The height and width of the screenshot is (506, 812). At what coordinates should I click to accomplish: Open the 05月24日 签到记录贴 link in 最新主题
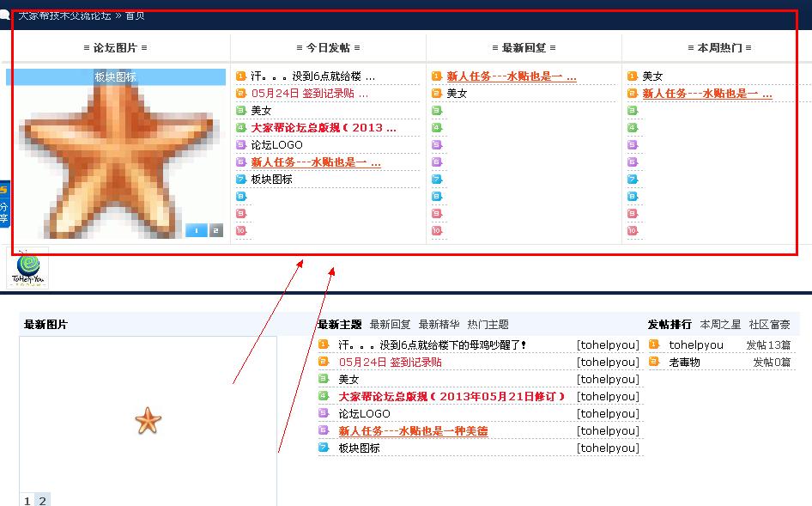click(x=390, y=363)
